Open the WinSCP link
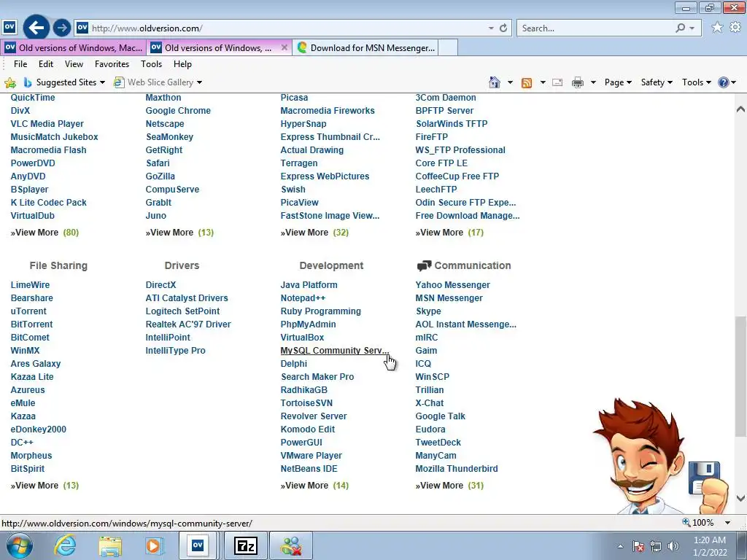Screen dimensions: 747x560 tap(432, 377)
